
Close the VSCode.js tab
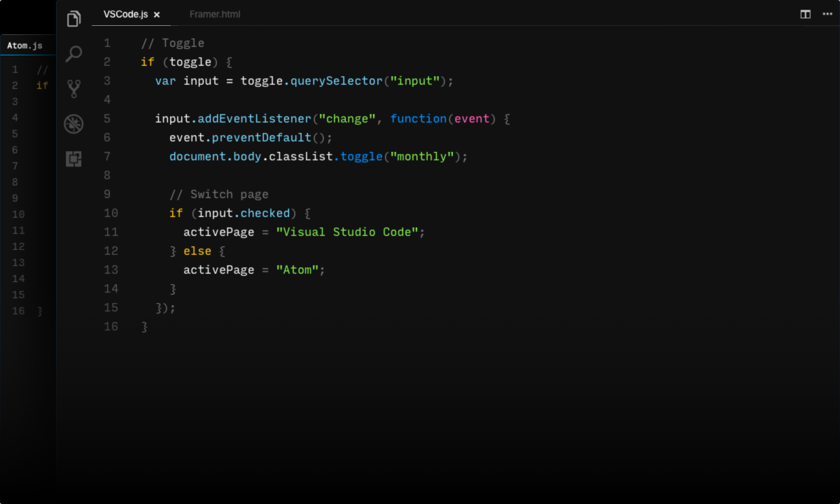[x=157, y=14]
